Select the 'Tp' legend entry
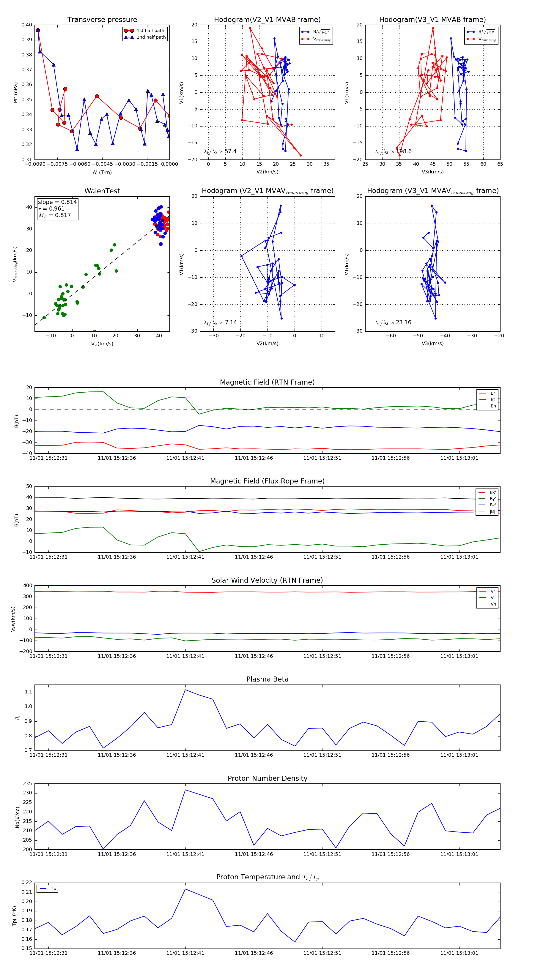This screenshot has height=980, width=535. (x=48, y=889)
